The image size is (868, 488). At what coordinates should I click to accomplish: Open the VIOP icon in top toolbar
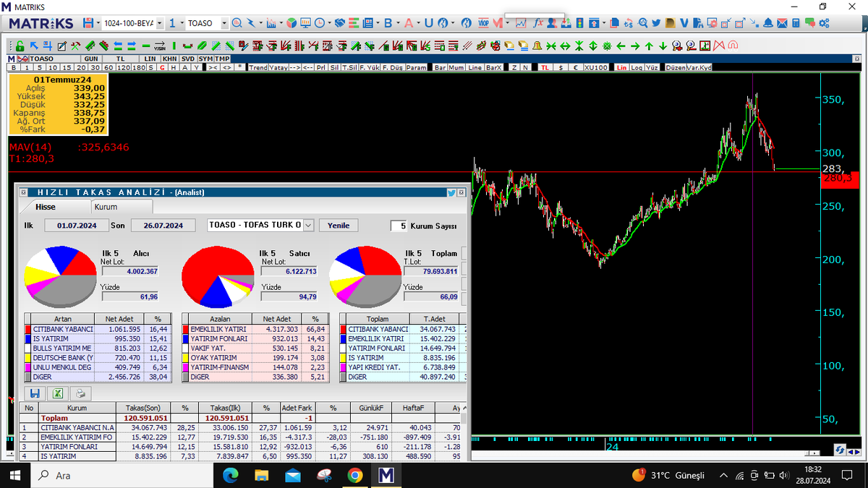point(483,23)
